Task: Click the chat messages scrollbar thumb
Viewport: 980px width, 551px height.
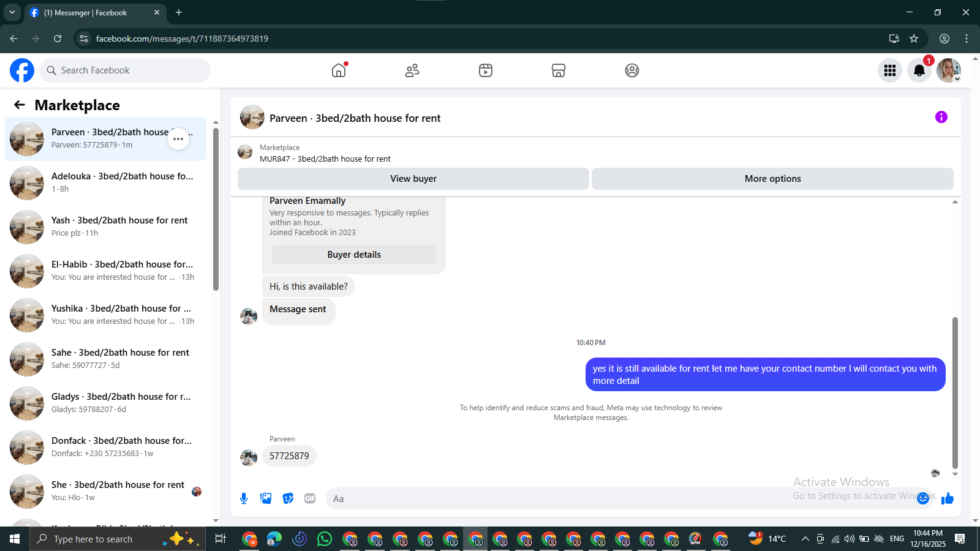Action: (x=955, y=393)
